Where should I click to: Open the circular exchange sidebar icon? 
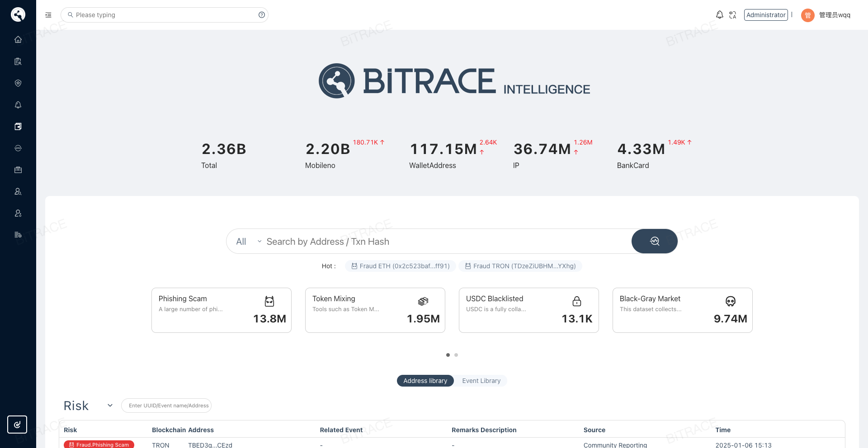click(x=18, y=148)
